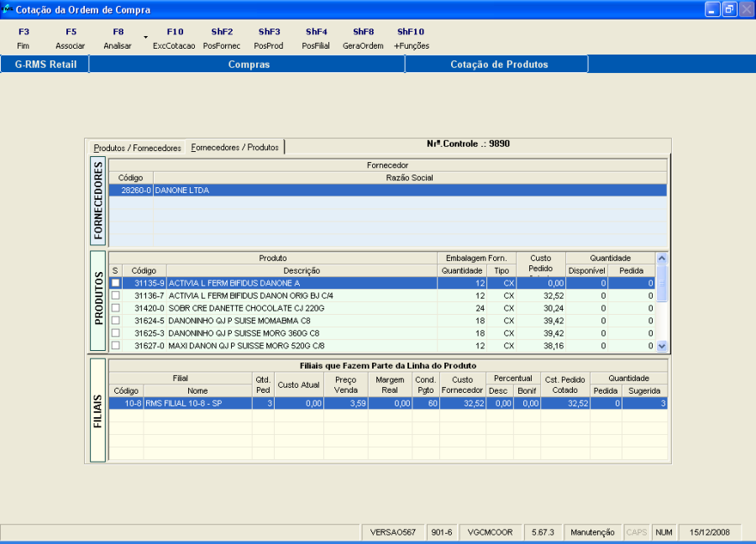
Task: Open the dropdown arrow beside Analisar
Action: (x=145, y=38)
